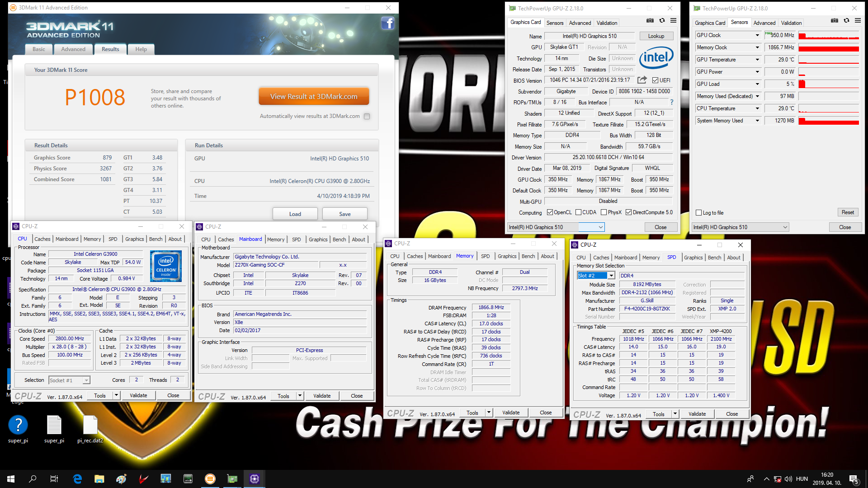Viewport: 868px width, 488px height.
Task: Click the Save button in 3DMark 11
Action: (x=345, y=214)
